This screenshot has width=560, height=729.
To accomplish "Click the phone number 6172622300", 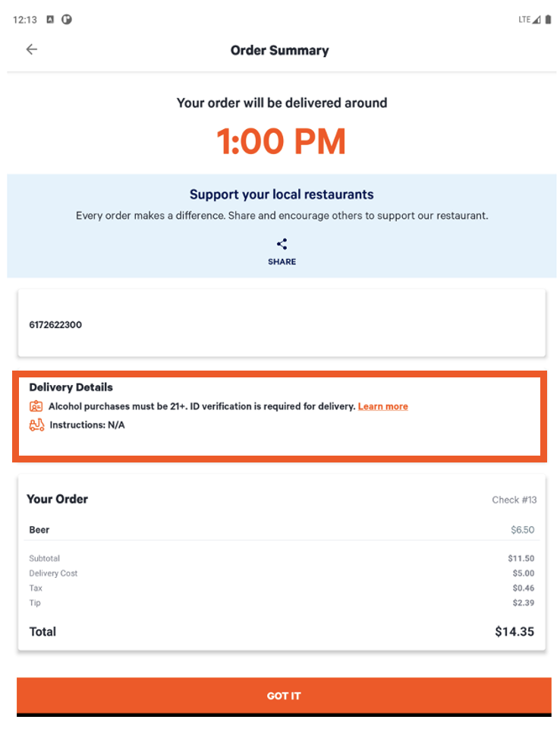I will (x=55, y=325).
